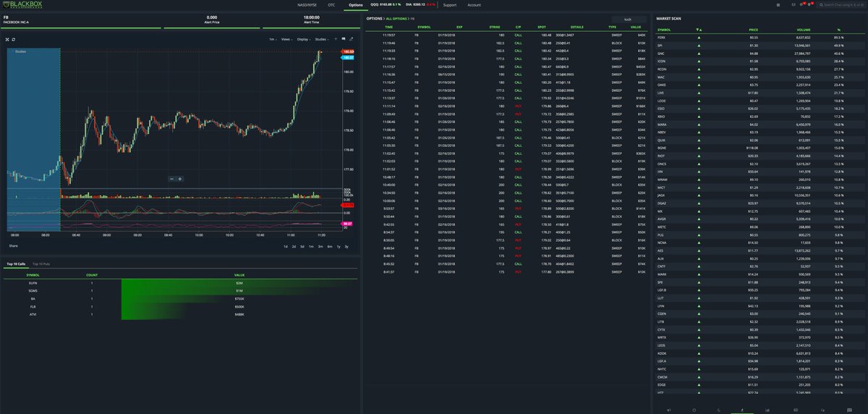Click the 11:19:57 options row
This screenshot has width=868, height=414.
pyautogui.click(x=506, y=35)
